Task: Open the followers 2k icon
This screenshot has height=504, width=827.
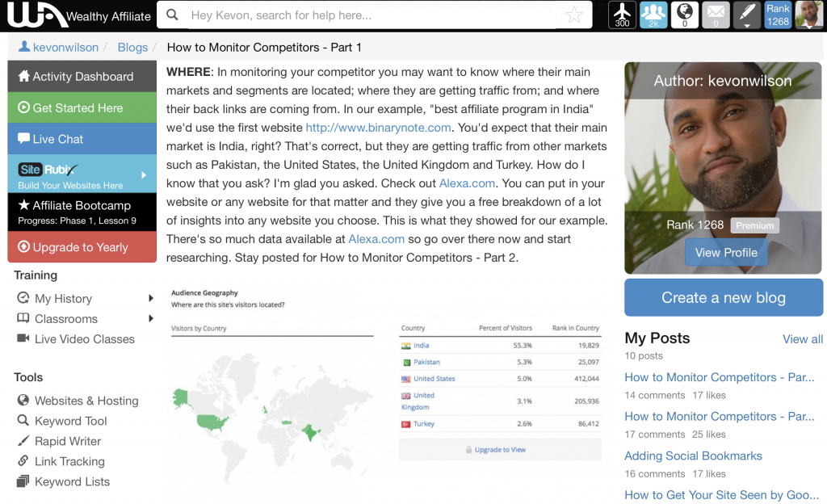Action: [x=653, y=15]
